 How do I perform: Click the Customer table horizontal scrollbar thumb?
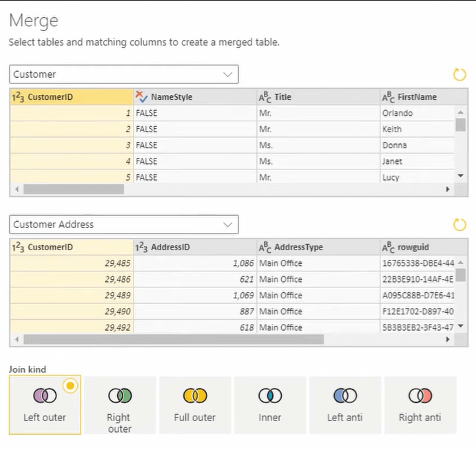(74, 190)
